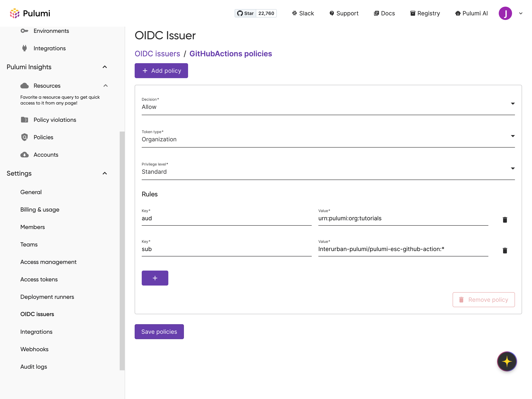Delete the sub rule with trash icon

coord(505,250)
